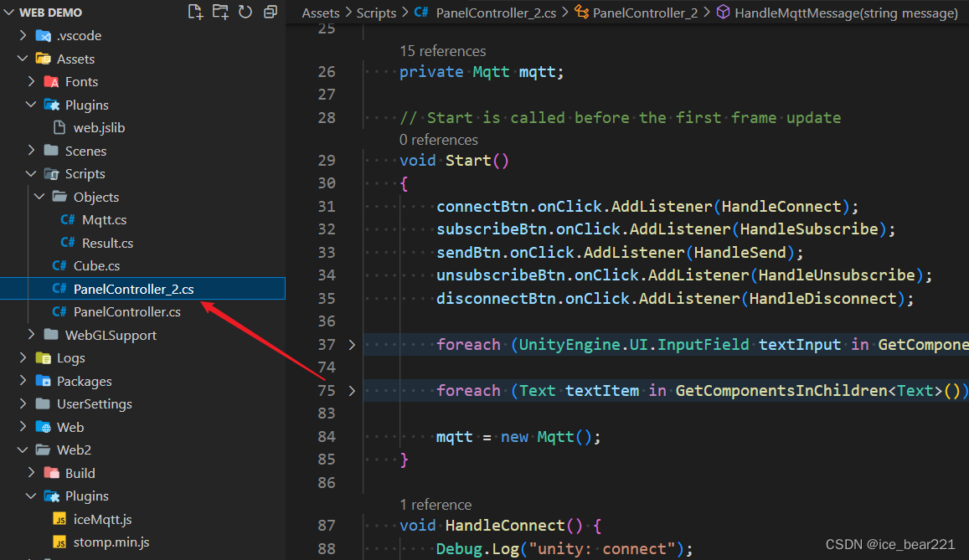Screen dimensions: 969x560
Task: Click the '0 references' code lens
Action: pos(439,140)
